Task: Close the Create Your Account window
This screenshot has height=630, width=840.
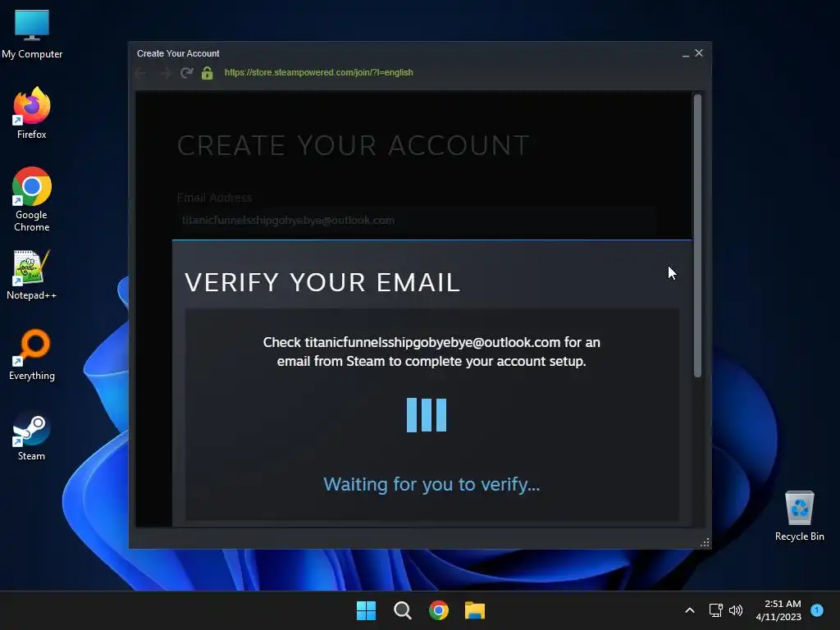Action: point(699,53)
